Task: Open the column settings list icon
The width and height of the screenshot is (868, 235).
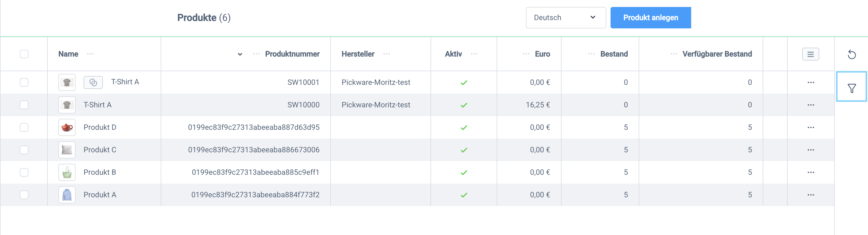Action: pyautogui.click(x=810, y=54)
